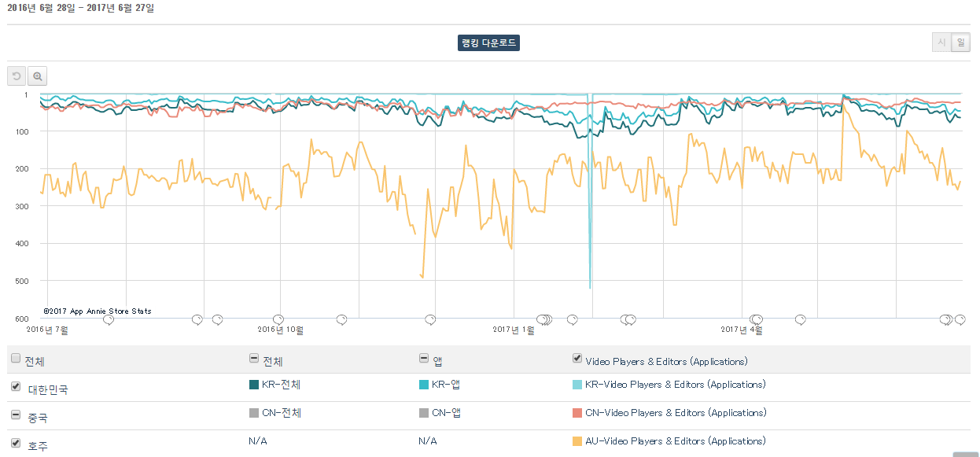Switch to the 일 daily view tab
The width and height of the screenshot is (980, 457).
960,42
